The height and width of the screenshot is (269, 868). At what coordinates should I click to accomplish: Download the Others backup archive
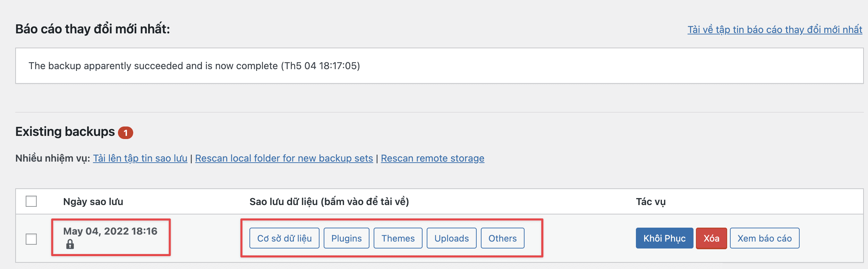tap(502, 238)
